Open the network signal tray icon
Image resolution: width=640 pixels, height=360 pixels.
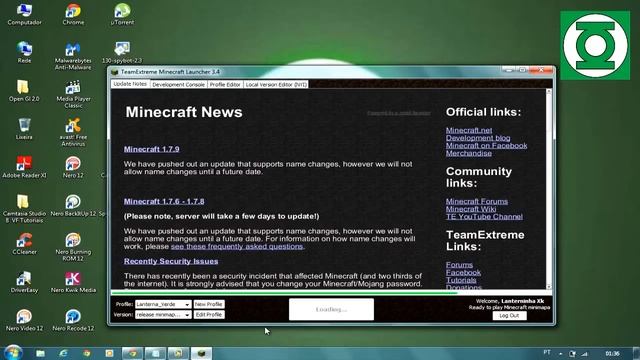584,354
